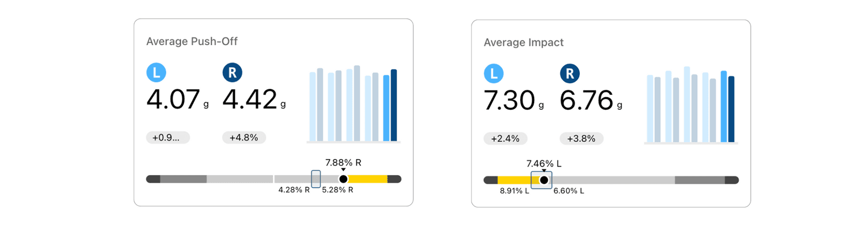Click the +0.9... badge under left push-off
The width and height of the screenshot is (868, 240).
pos(168,138)
